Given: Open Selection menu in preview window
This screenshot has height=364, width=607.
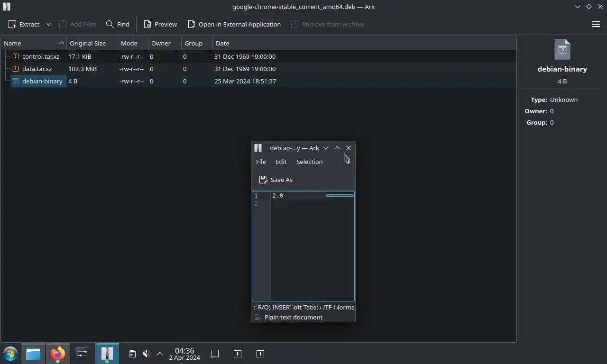Looking at the screenshot, I should click(309, 162).
